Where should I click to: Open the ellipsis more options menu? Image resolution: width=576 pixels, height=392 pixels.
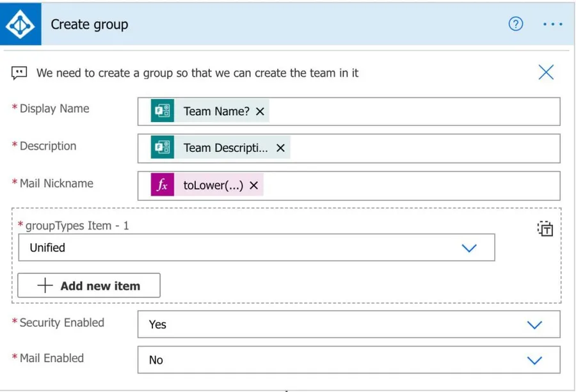pos(552,24)
